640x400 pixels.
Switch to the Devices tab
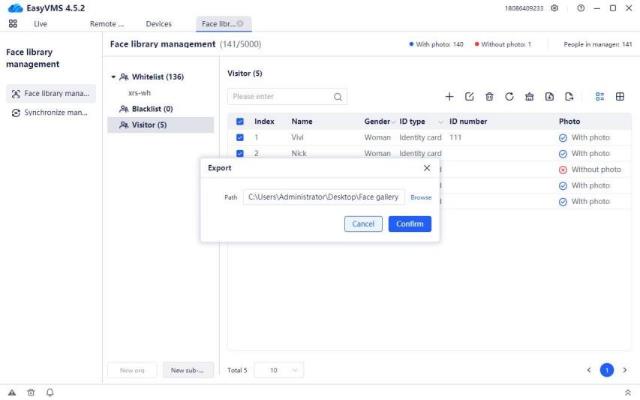tap(158, 23)
